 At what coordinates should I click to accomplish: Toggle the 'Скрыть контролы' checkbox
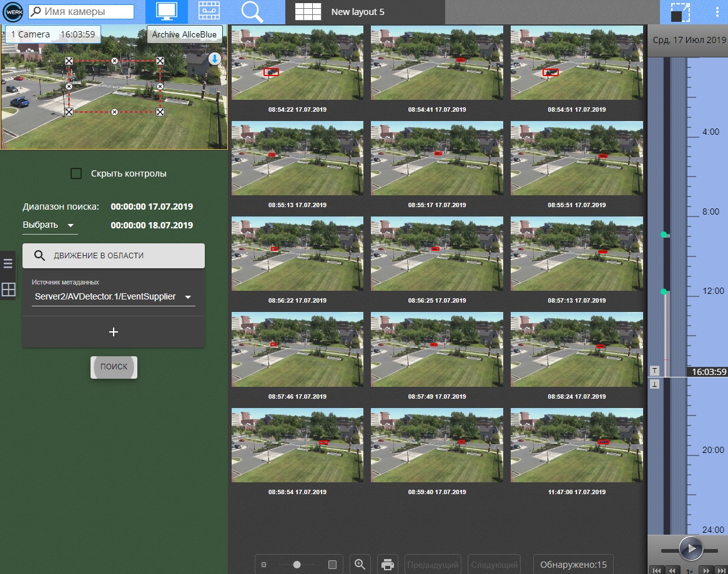[76, 173]
